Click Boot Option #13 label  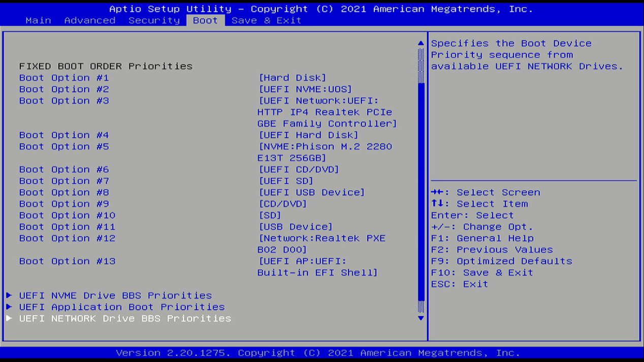click(67, 261)
